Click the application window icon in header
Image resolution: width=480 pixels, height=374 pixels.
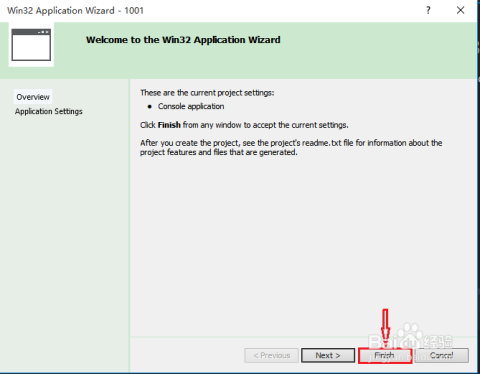point(31,45)
